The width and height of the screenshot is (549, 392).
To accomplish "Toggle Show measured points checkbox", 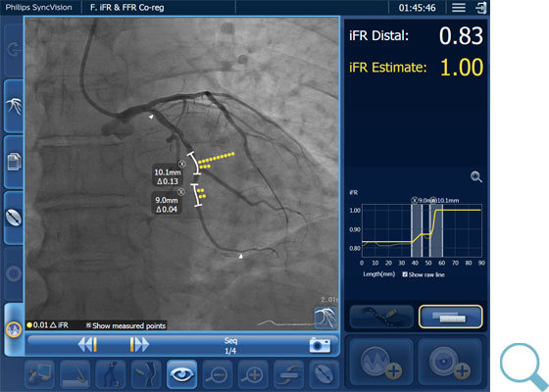I will pos(88,325).
